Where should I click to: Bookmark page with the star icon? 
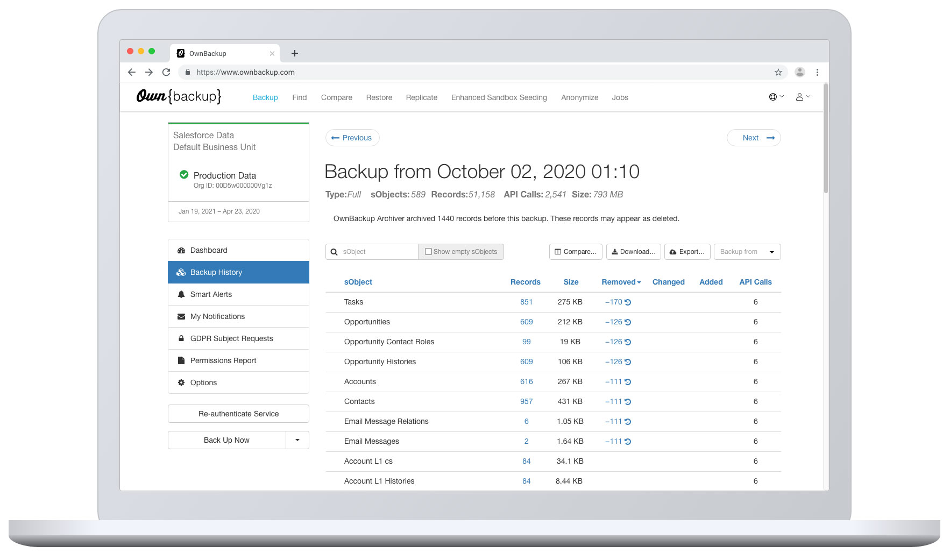[778, 72]
